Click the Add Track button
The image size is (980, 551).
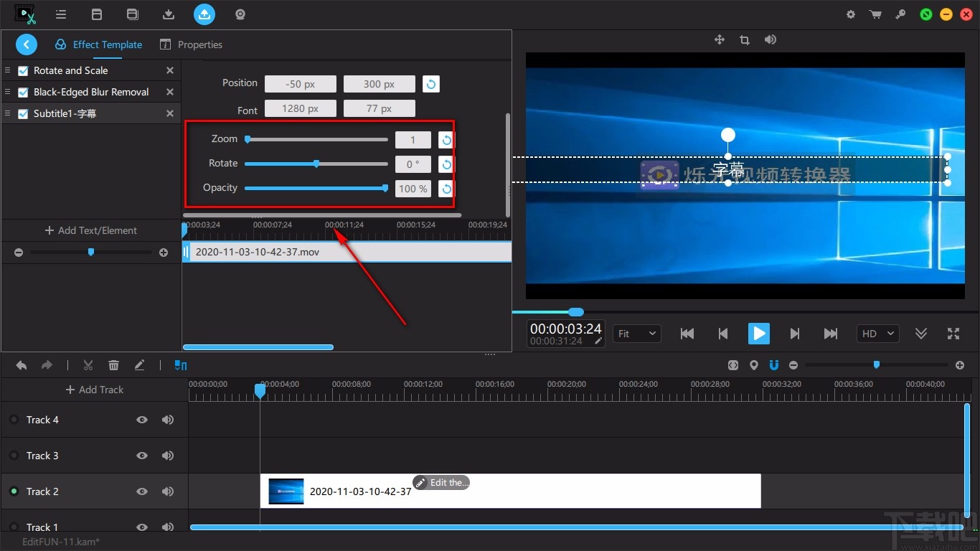pyautogui.click(x=94, y=390)
